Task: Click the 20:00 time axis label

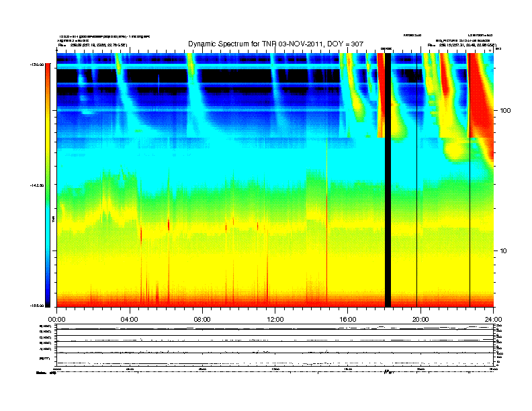Action: [x=420, y=320]
